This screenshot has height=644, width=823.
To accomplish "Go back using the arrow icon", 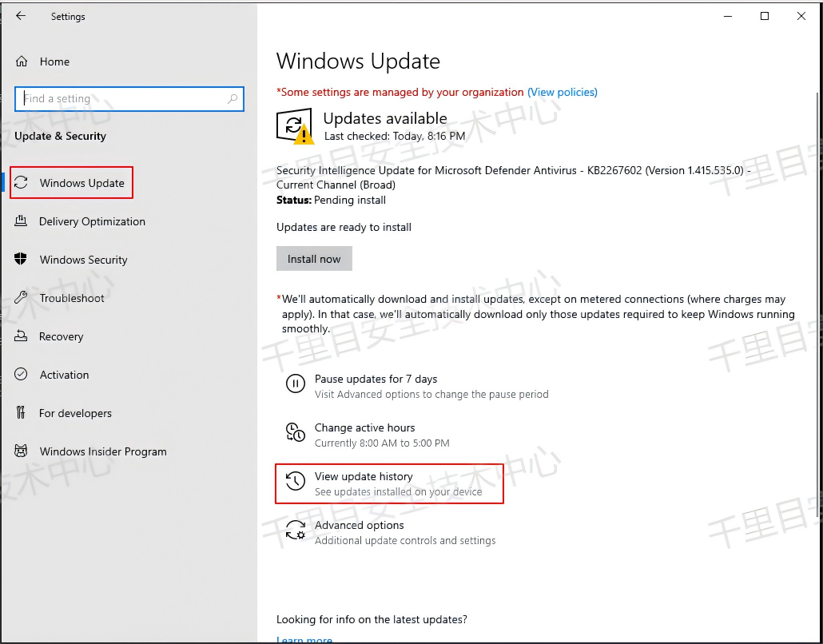I will 21,16.
